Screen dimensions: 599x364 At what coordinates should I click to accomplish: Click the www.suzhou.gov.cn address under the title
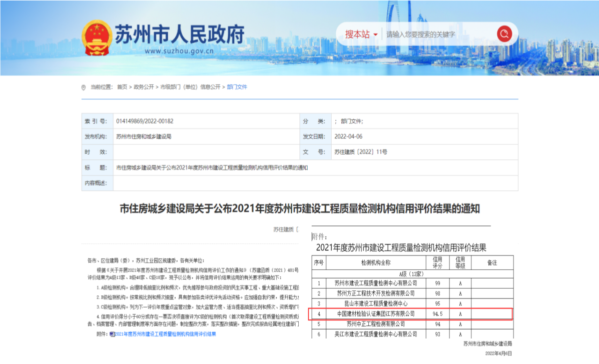pyautogui.click(x=179, y=50)
